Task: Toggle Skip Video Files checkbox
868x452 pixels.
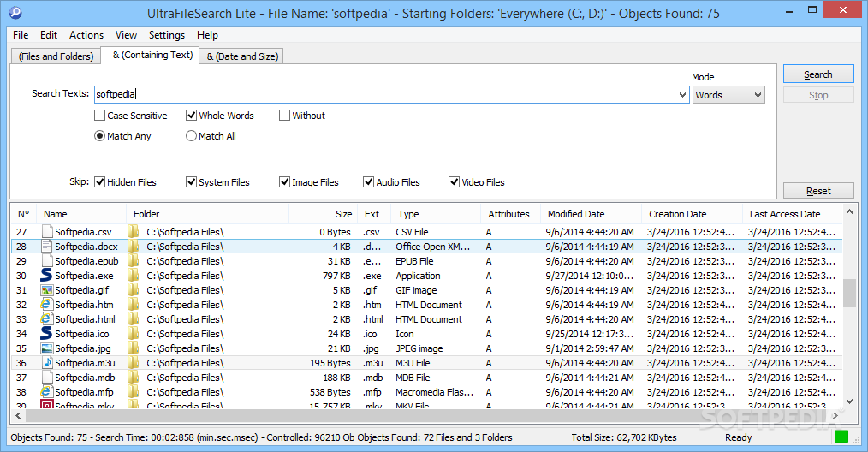Action: (x=454, y=181)
